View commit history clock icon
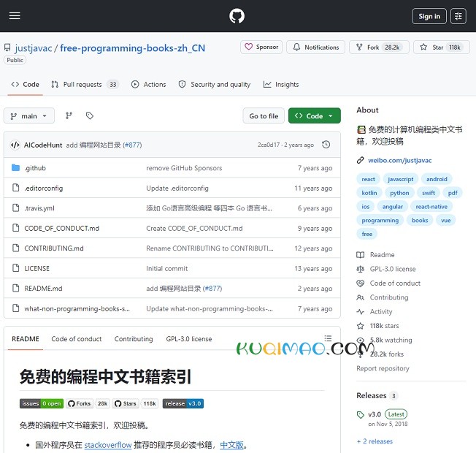The width and height of the screenshot is (476, 453). [326, 145]
